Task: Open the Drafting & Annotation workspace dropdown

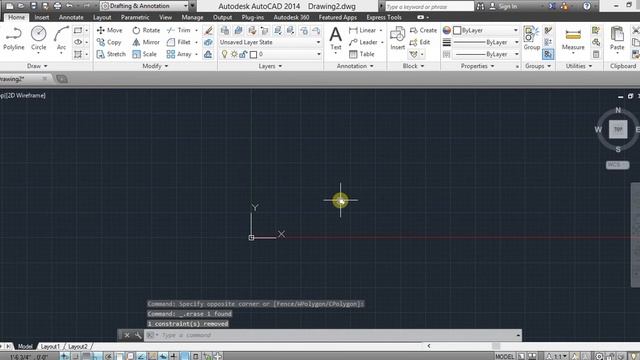Action: click(x=144, y=6)
